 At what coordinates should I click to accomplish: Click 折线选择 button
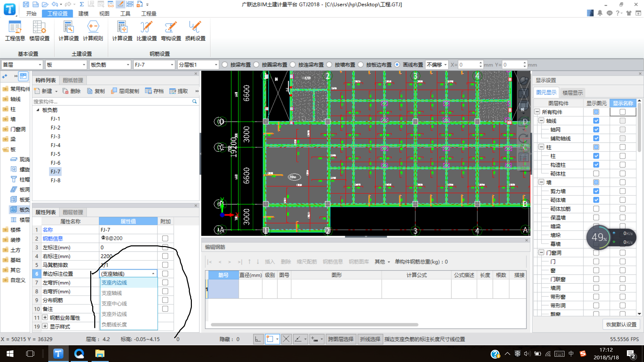370,339
